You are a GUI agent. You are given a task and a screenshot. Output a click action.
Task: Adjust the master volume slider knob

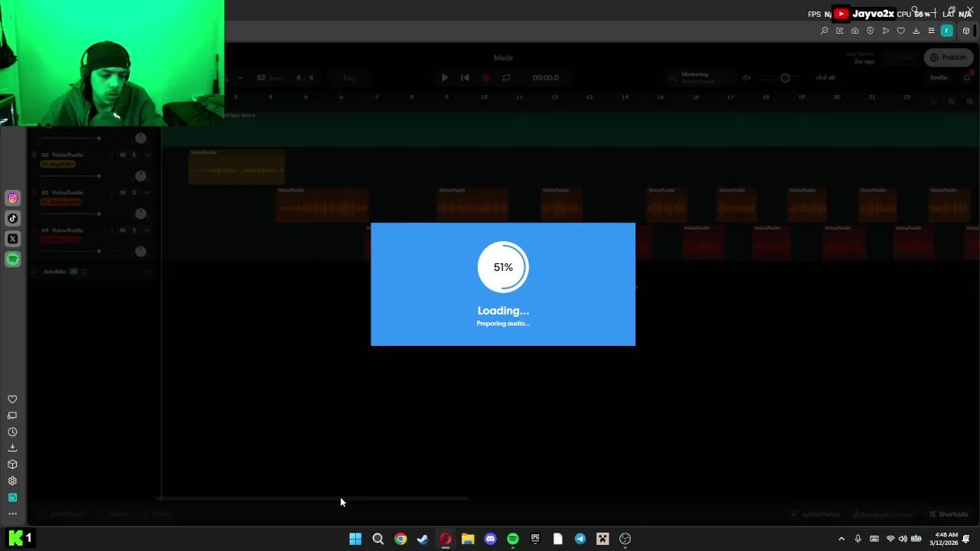[785, 77]
